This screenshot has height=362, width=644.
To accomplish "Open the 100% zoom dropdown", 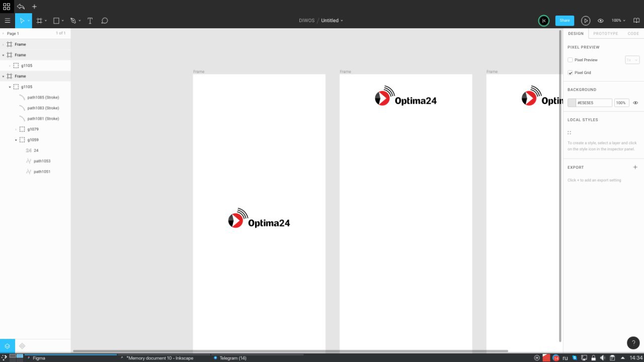I will [618, 21].
